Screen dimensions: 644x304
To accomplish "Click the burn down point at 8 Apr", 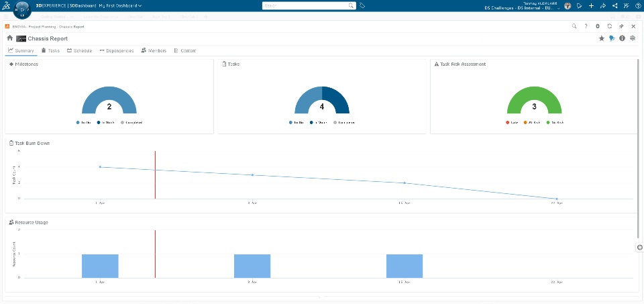I will click(252, 174).
